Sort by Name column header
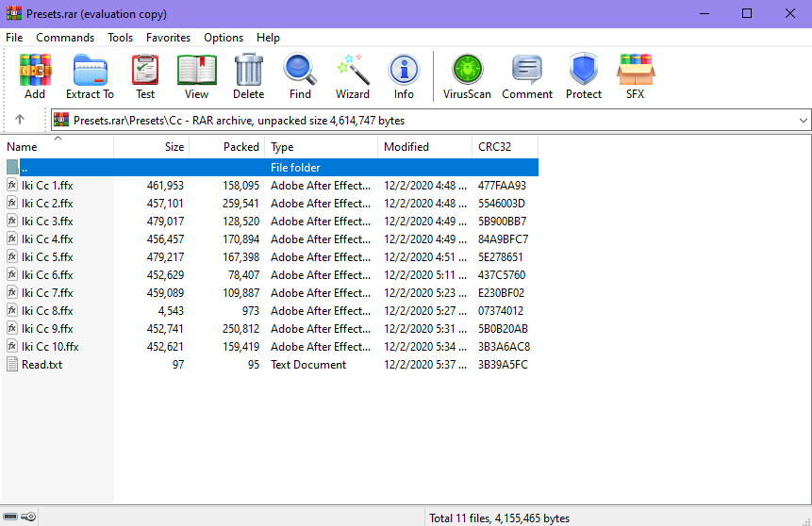The image size is (812, 526). coord(57,146)
